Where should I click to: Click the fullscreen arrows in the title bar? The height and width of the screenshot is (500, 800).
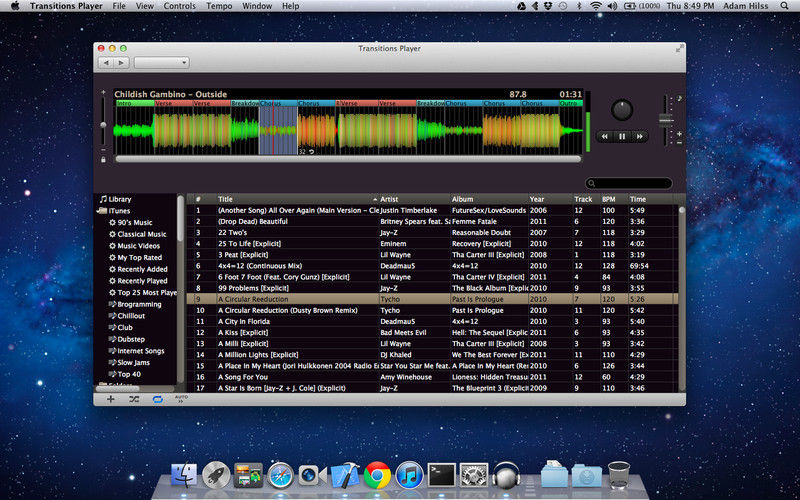point(679,48)
